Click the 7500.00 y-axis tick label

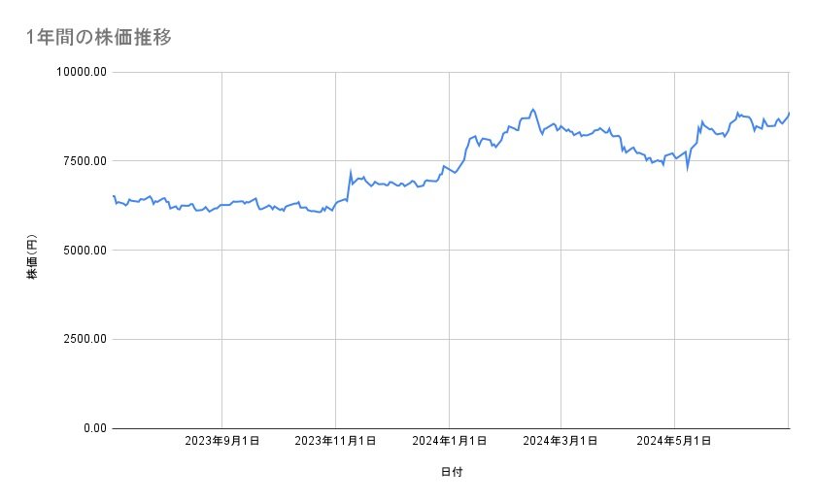pyautogui.click(x=85, y=161)
